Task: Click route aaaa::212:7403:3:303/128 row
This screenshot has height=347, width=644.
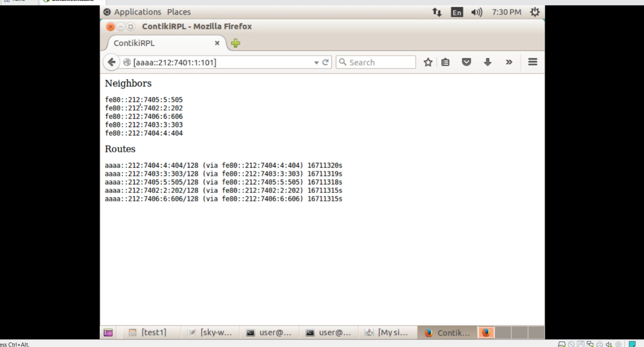Action: pos(224,174)
